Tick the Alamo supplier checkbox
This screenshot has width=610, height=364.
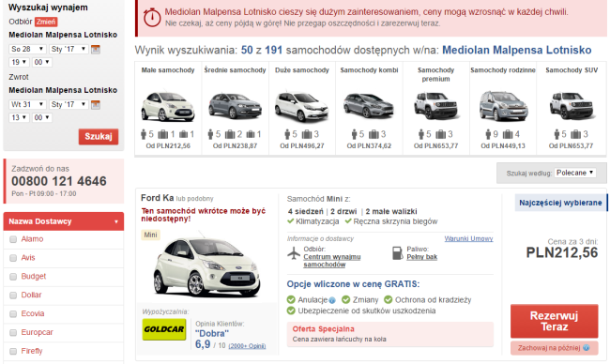click(x=13, y=239)
